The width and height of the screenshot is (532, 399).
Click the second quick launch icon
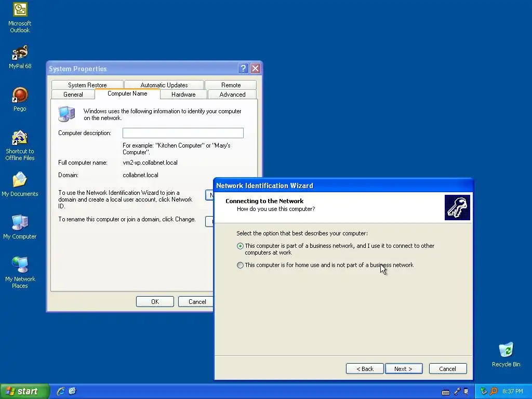point(72,391)
